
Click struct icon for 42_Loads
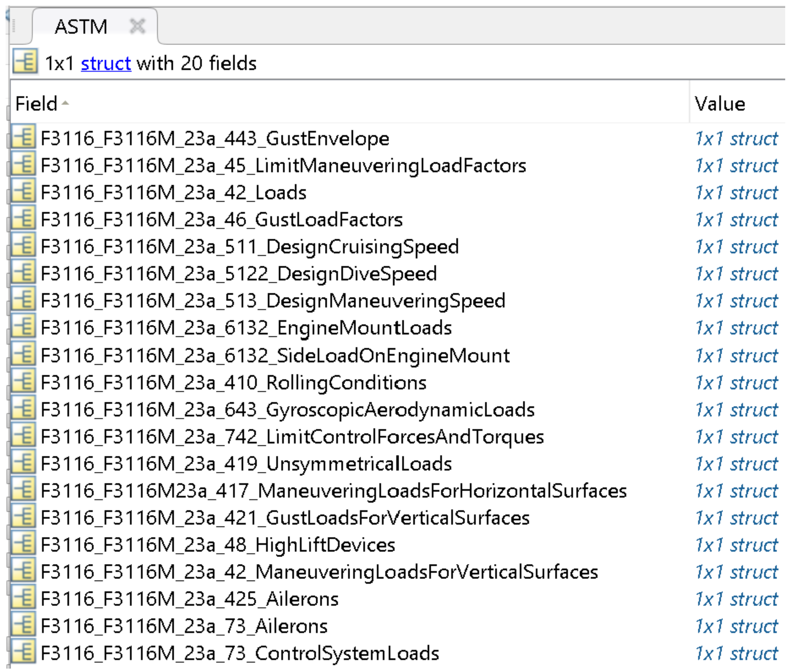point(24,190)
